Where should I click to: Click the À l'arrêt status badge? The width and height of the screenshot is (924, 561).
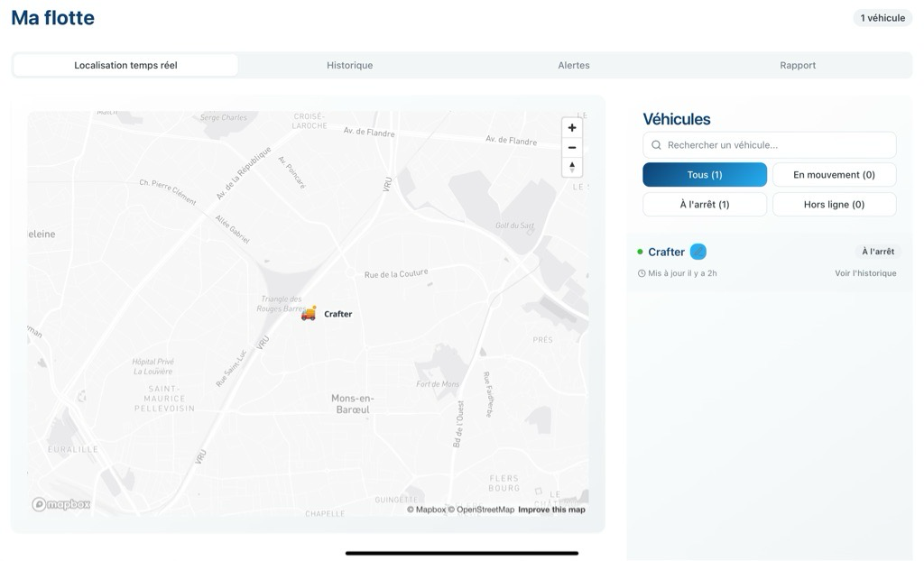tap(878, 252)
